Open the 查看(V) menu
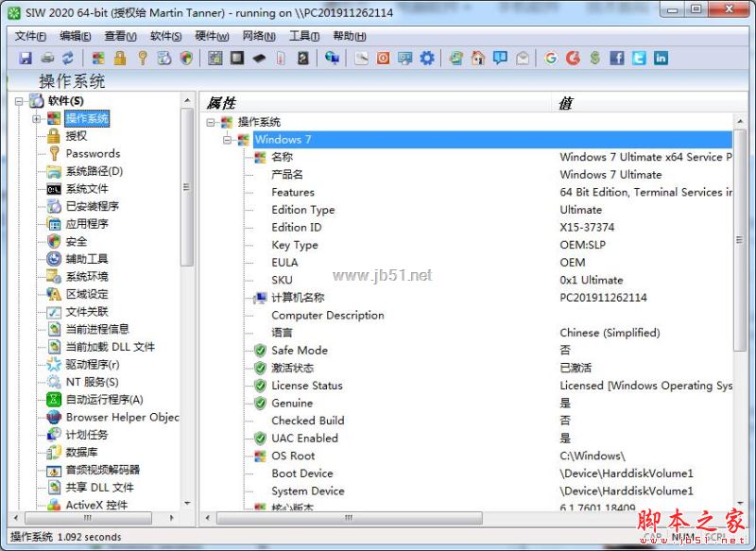This screenshot has width=756, height=551. (120, 36)
